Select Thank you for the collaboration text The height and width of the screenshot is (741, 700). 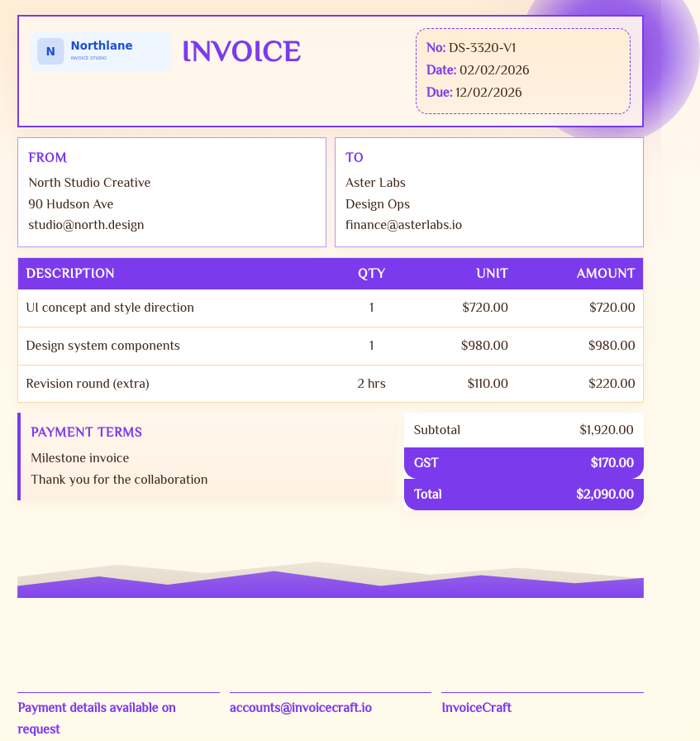click(x=119, y=480)
